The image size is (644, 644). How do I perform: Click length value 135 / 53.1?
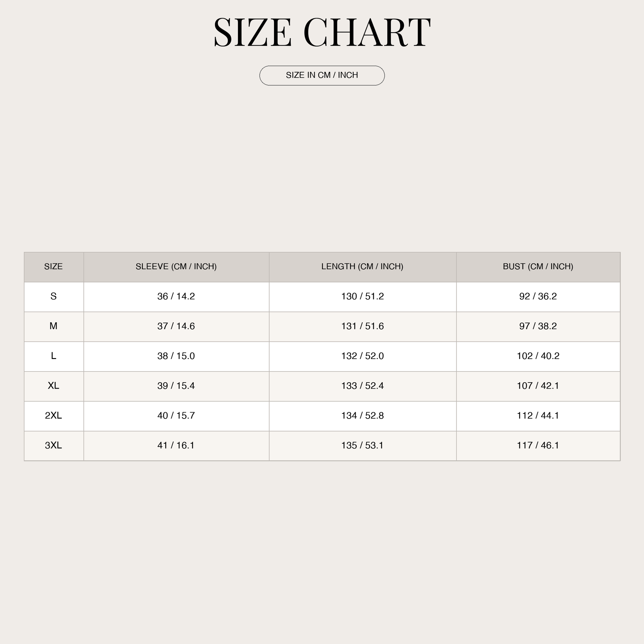(362, 445)
